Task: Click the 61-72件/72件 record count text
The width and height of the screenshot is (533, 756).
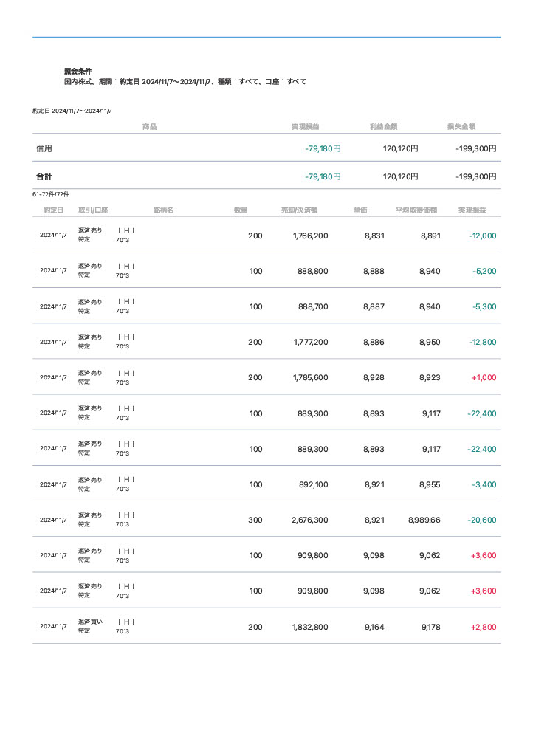Action: (51, 194)
